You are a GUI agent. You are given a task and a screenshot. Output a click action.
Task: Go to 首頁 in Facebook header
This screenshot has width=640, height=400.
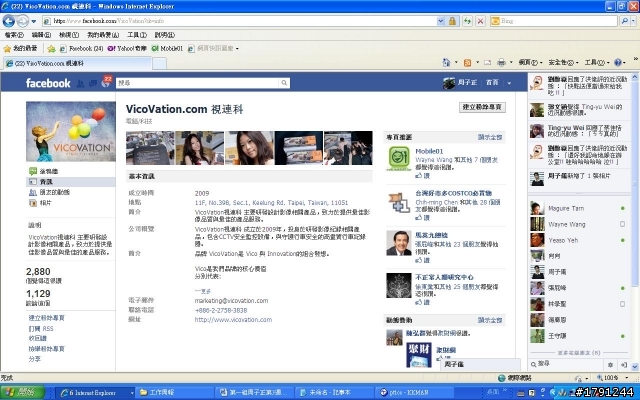click(492, 82)
